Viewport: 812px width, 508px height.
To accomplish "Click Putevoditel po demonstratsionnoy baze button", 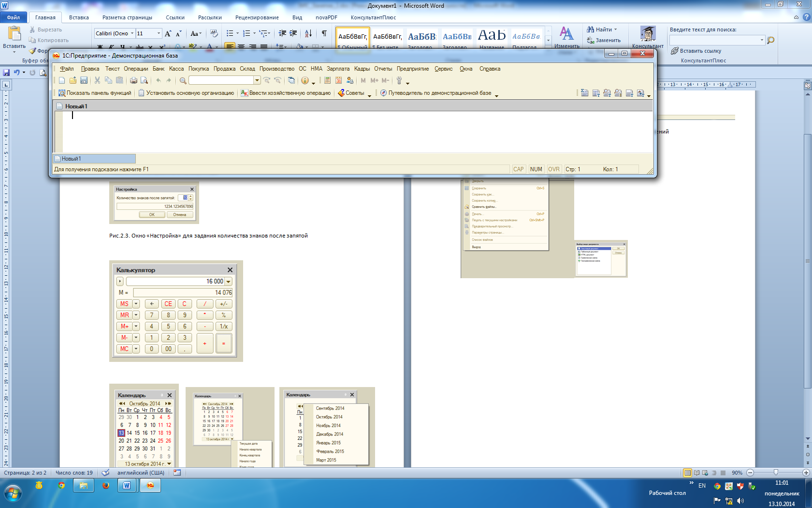I will (x=436, y=93).
